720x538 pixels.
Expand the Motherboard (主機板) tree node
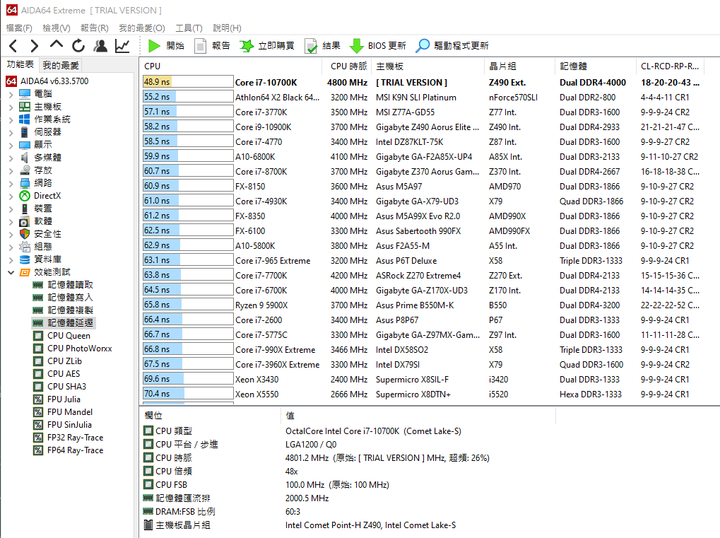coord(11,107)
